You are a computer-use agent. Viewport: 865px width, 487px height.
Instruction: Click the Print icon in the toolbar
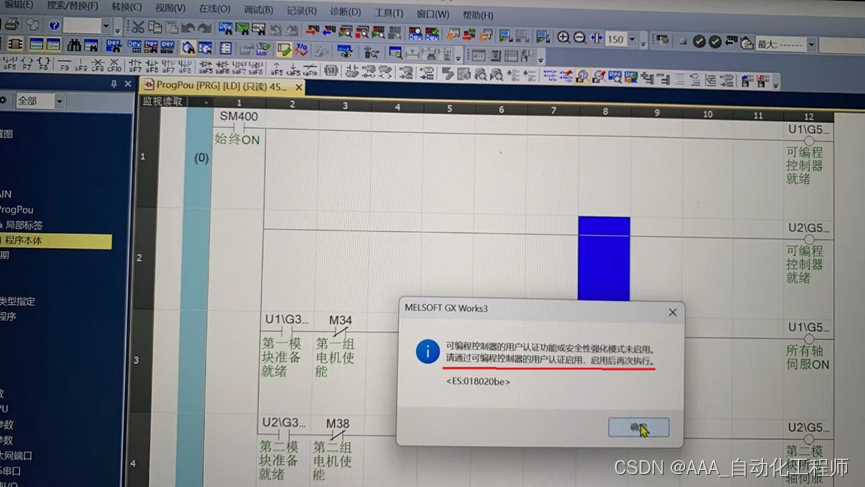point(11,24)
